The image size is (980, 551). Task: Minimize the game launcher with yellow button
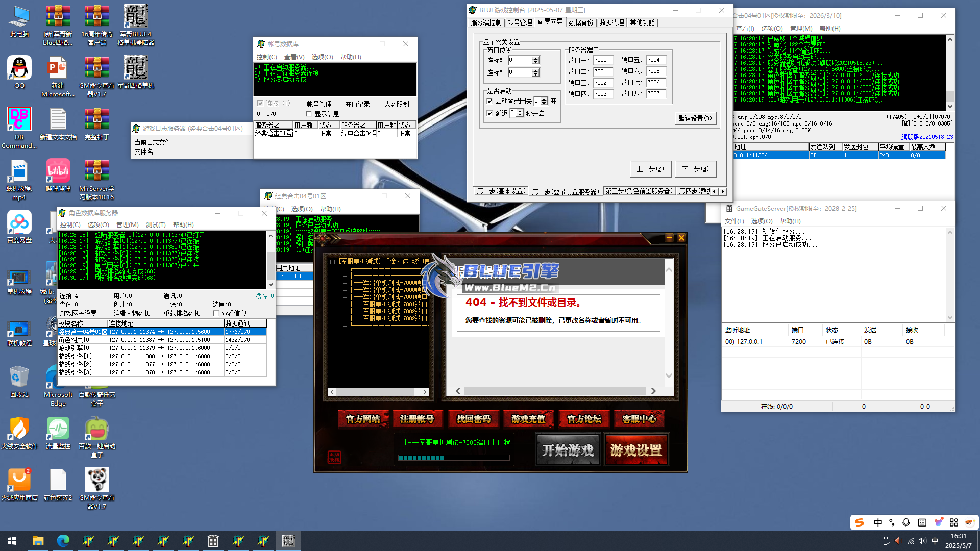pos(669,238)
